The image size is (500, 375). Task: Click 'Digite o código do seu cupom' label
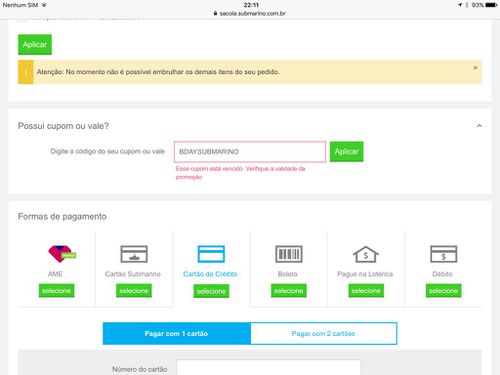[108, 151]
